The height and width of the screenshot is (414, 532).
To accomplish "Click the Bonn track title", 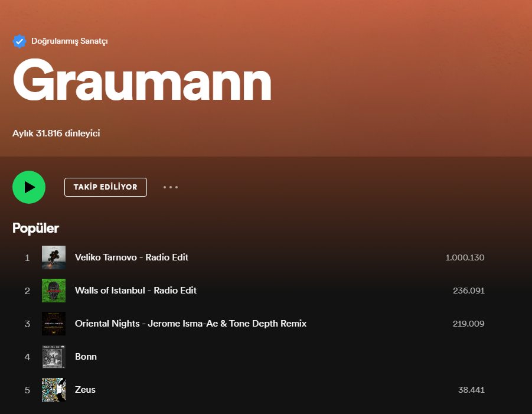I will [x=86, y=357].
